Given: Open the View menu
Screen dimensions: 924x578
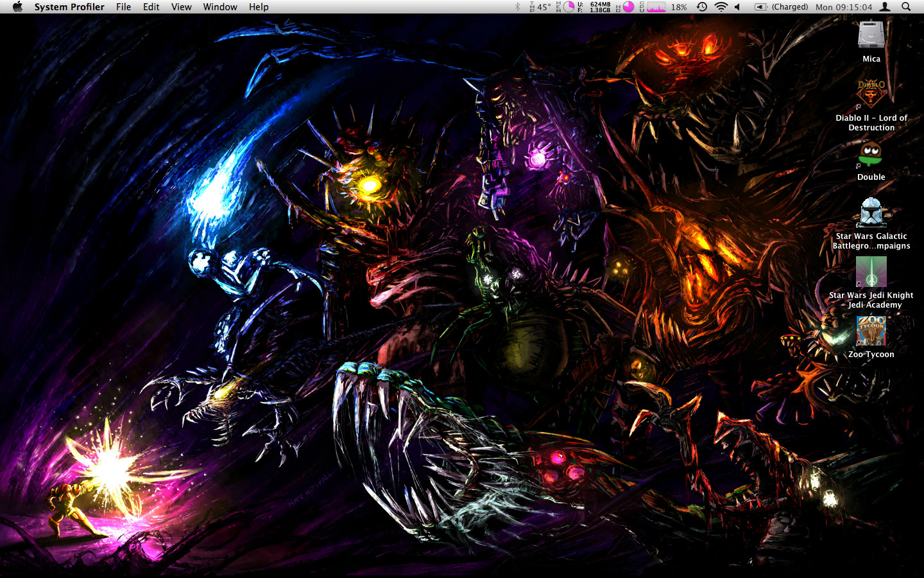Looking at the screenshot, I should pos(181,7).
